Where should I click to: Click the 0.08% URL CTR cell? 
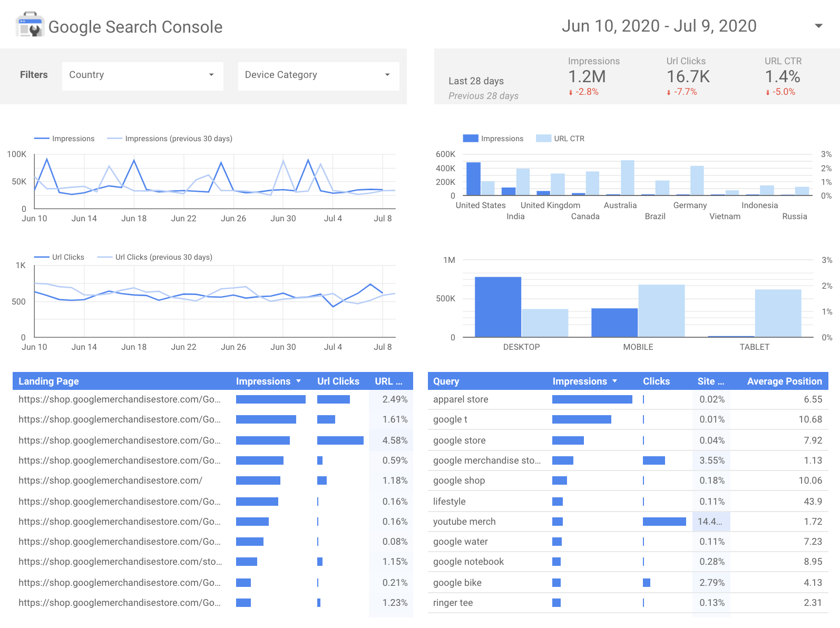coord(391,542)
